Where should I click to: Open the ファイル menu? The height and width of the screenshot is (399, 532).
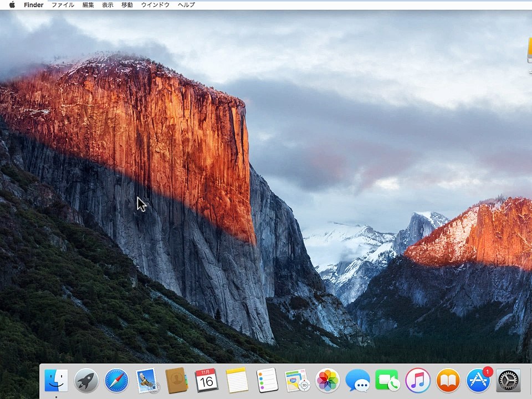pyautogui.click(x=63, y=5)
